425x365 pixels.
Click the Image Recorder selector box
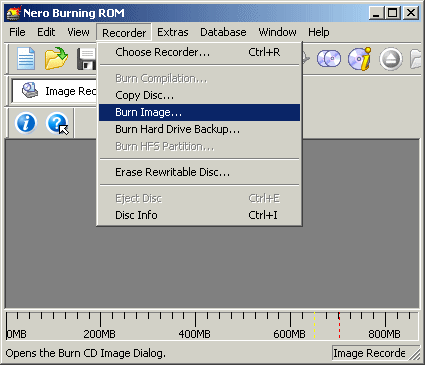pyautogui.click(x=54, y=91)
